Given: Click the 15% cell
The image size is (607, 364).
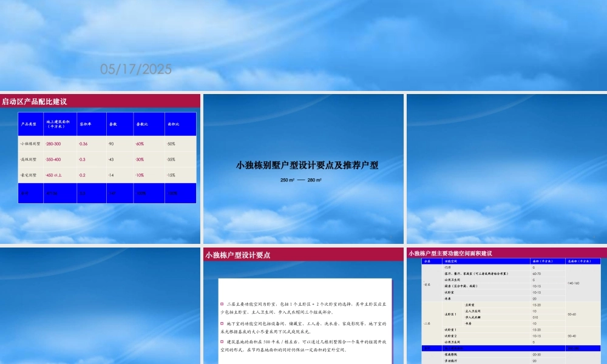Looking at the screenshot, I should coord(180,175).
